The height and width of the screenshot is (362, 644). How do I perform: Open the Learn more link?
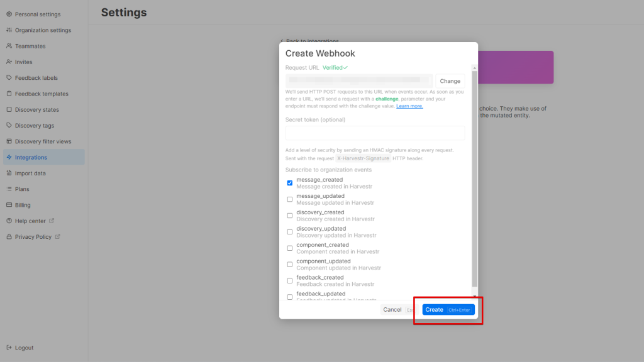click(x=409, y=106)
